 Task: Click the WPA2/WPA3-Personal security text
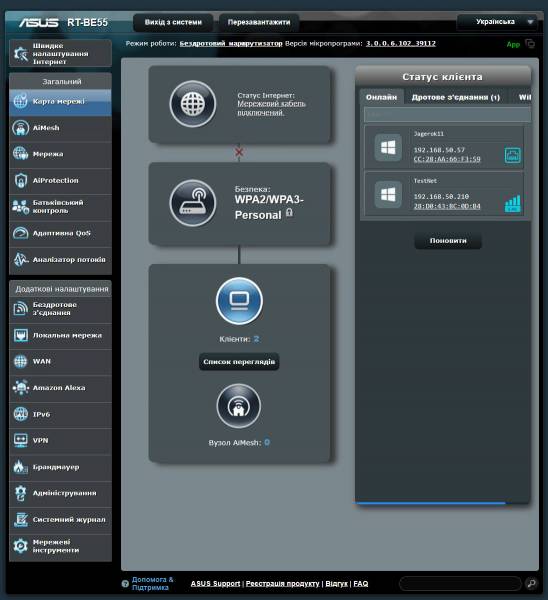(x=269, y=207)
